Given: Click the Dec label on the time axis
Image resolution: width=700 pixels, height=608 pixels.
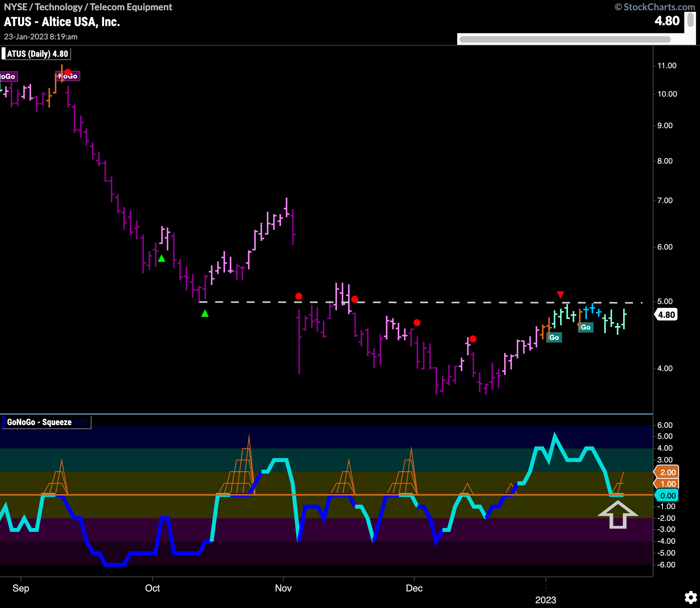Looking at the screenshot, I should point(414,588).
